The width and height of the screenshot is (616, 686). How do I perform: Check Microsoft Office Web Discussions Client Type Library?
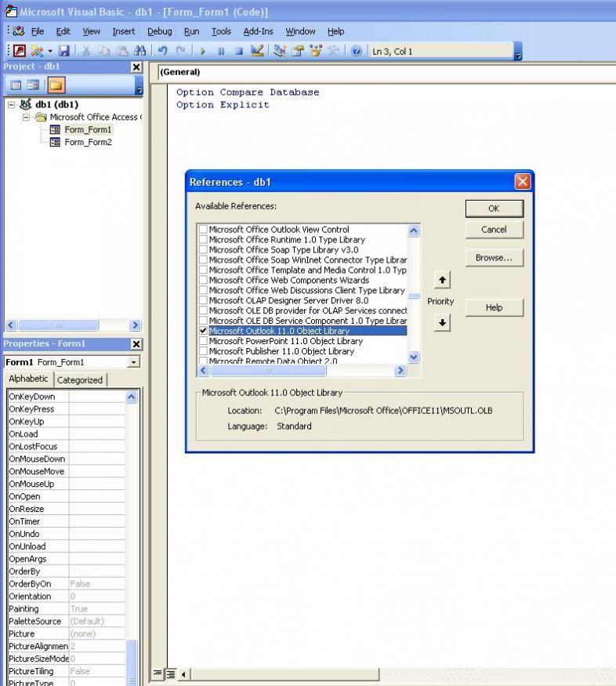[x=203, y=290]
